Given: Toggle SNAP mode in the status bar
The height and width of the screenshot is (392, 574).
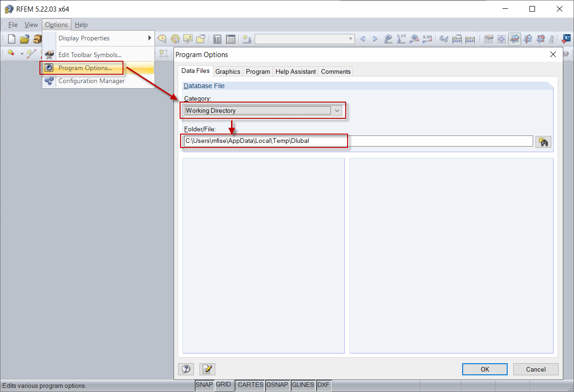Looking at the screenshot, I should [204, 385].
